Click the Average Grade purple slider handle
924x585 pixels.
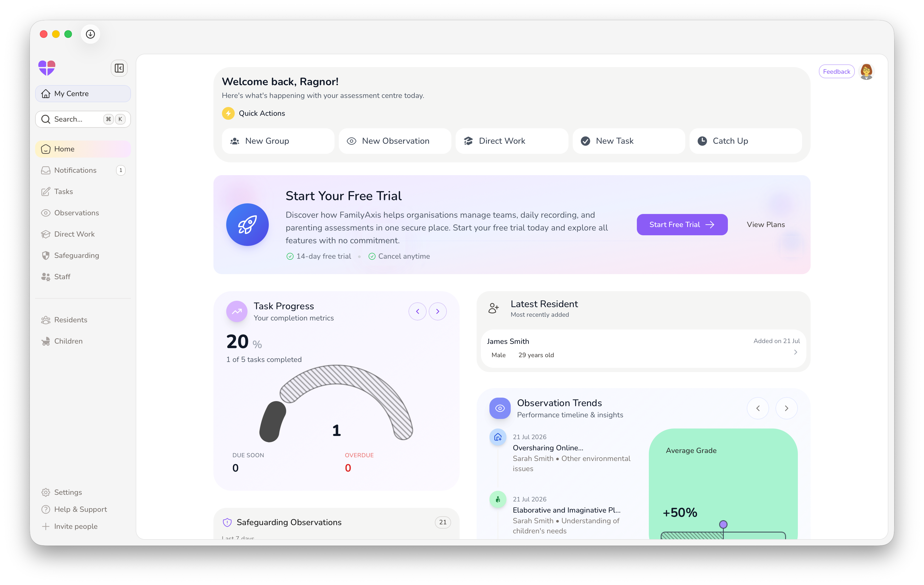(723, 525)
